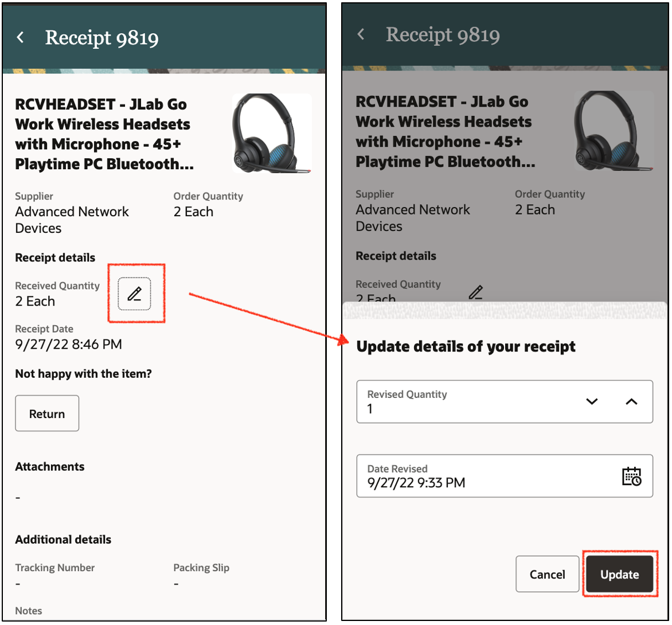Click the Return button
The height and width of the screenshot is (625, 672).
point(47,413)
